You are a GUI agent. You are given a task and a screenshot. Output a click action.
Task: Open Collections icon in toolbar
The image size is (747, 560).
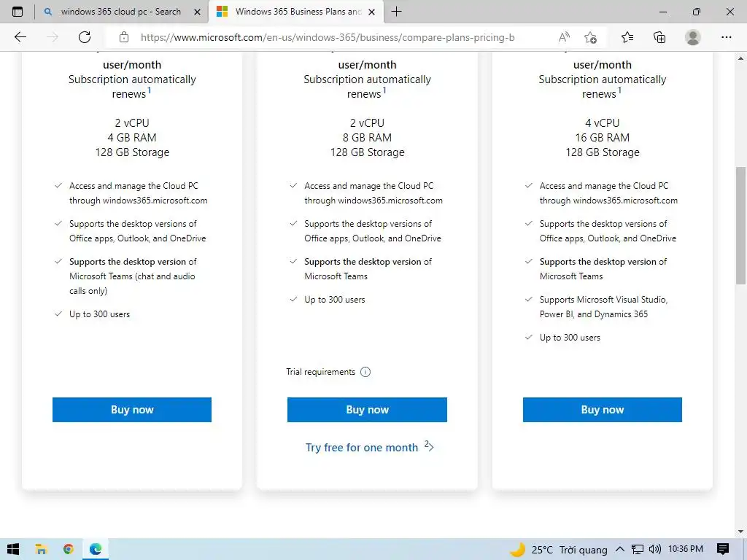pyautogui.click(x=659, y=37)
